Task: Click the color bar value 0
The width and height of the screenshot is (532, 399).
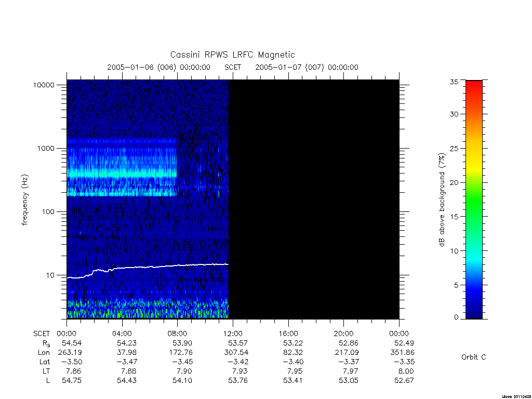Action: 456,317
